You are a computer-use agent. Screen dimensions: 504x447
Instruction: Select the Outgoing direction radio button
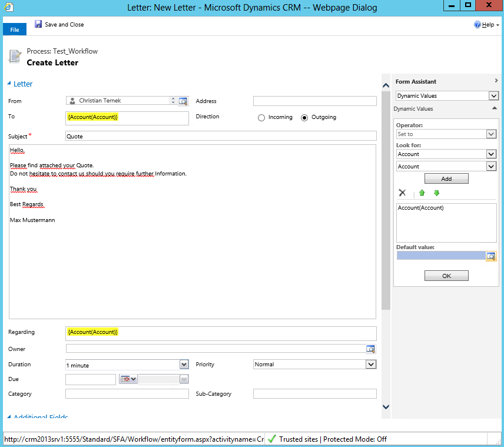tap(304, 118)
